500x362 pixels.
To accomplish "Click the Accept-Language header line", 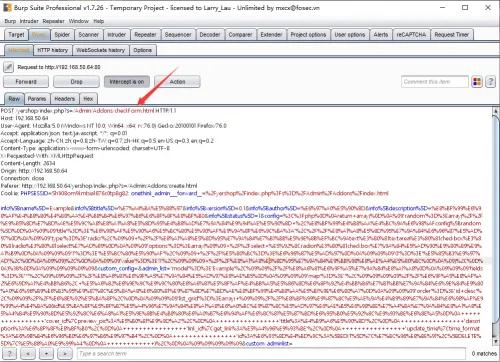I will click(107, 141).
